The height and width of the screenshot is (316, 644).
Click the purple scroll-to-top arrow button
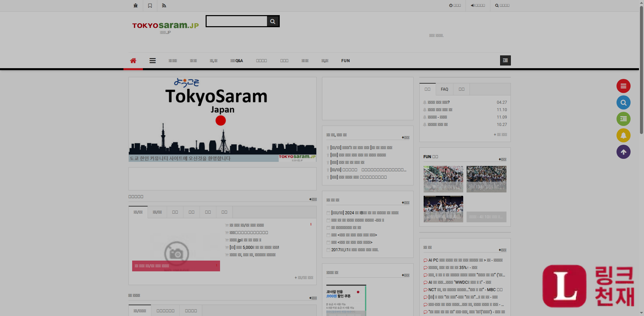point(623,152)
